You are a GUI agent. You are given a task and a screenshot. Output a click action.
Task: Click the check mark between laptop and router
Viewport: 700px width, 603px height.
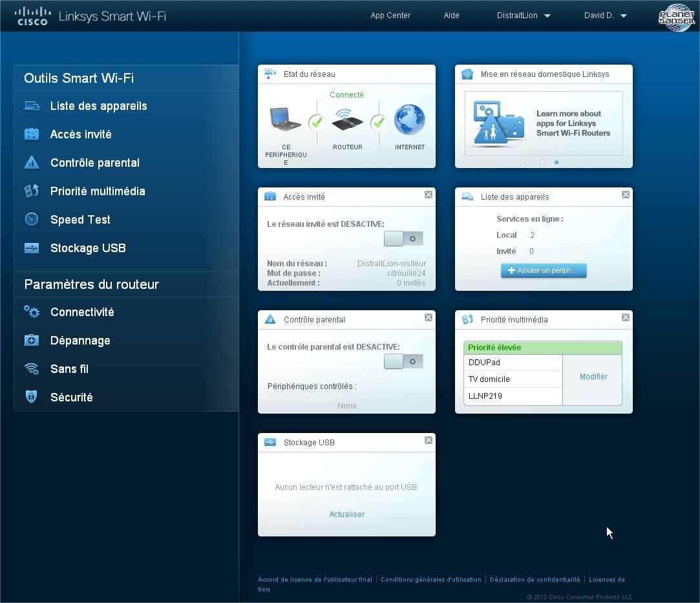[x=317, y=122]
